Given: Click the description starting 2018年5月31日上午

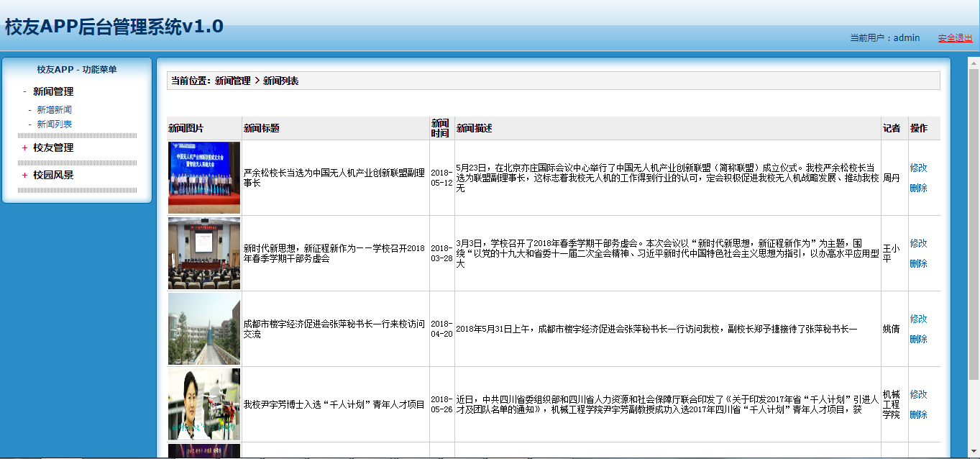Looking at the screenshot, I should [657, 329].
